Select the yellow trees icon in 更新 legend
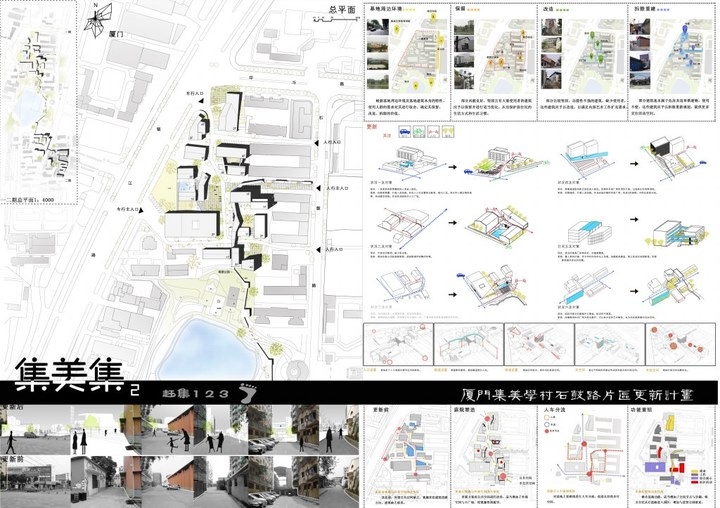Viewport: 720px width, 508px height. 448,131
